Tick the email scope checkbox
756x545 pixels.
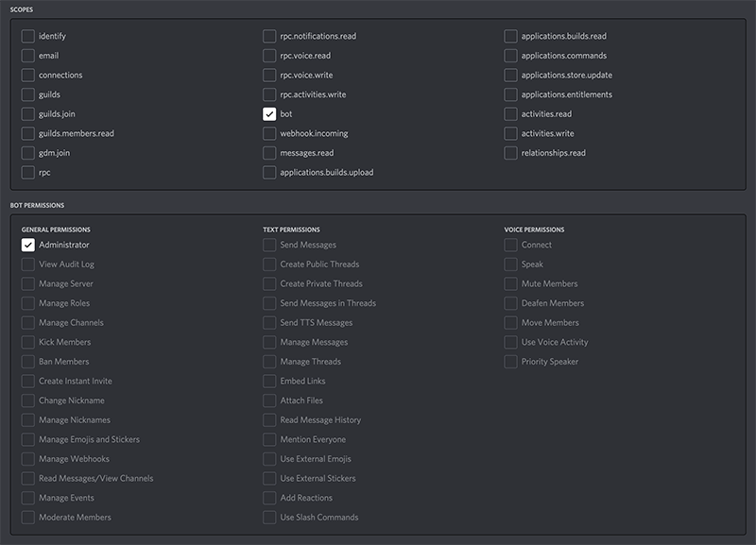click(x=28, y=56)
